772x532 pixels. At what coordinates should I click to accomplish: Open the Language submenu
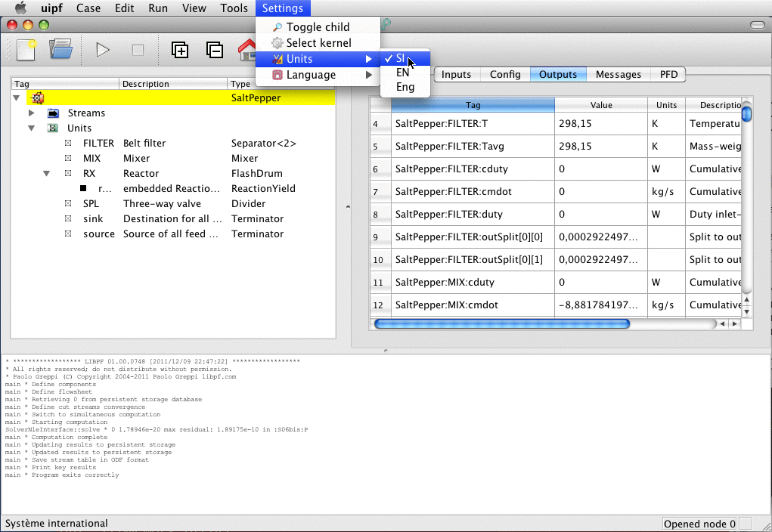pos(311,75)
